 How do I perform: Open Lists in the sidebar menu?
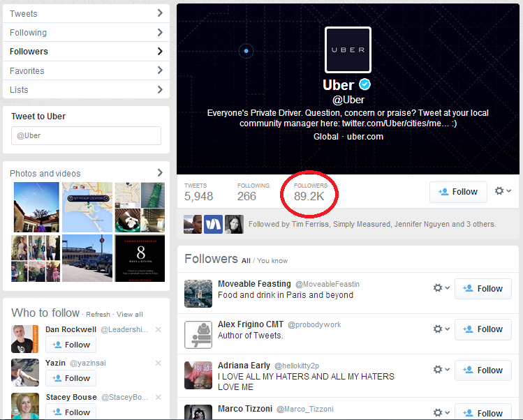(x=86, y=89)
